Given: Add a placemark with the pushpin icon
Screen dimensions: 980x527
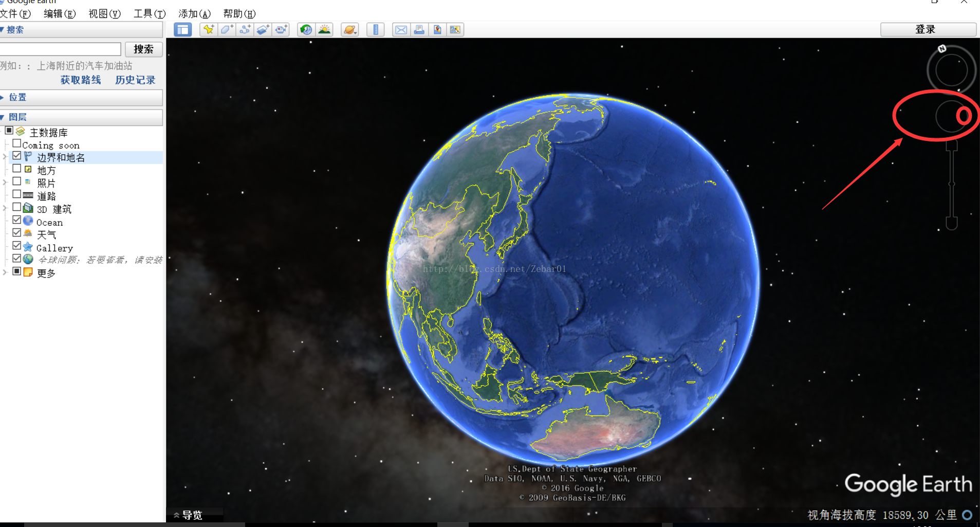Looking at the screenshot, I should pos(209,30).
